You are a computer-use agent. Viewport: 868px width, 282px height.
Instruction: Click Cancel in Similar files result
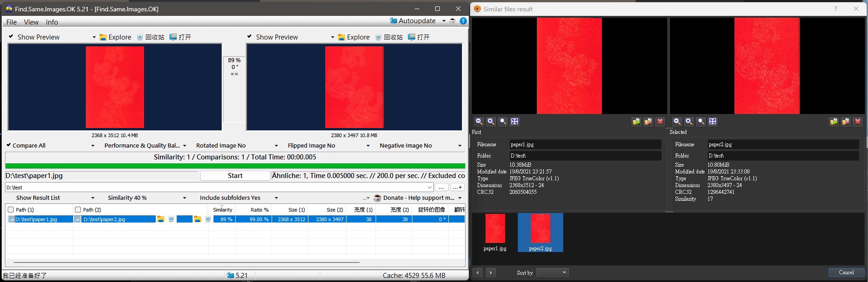click(x=846, y=272)
